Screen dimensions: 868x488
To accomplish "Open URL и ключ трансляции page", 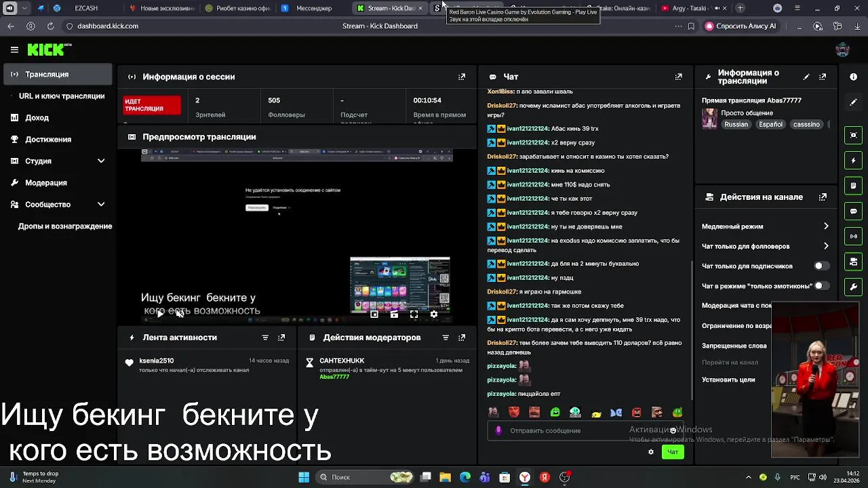I will tap(62, 96).
